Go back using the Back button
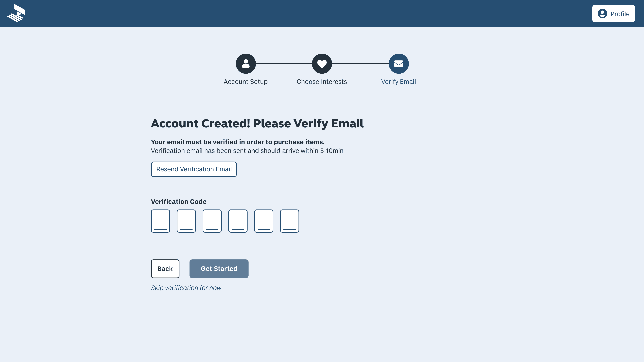Screen dimensions: 644x362 [x=165, y=268]
